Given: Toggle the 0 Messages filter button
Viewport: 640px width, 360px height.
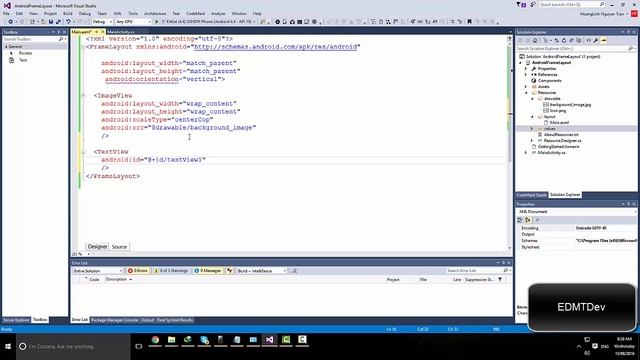Looking at the screenshot, I should pos(208,271).
